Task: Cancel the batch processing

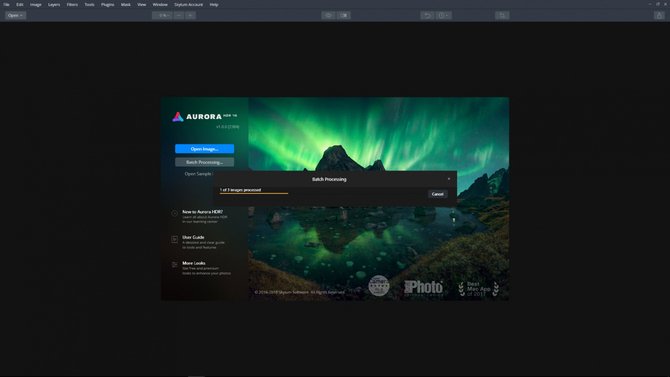Action: tap(438, 194)
